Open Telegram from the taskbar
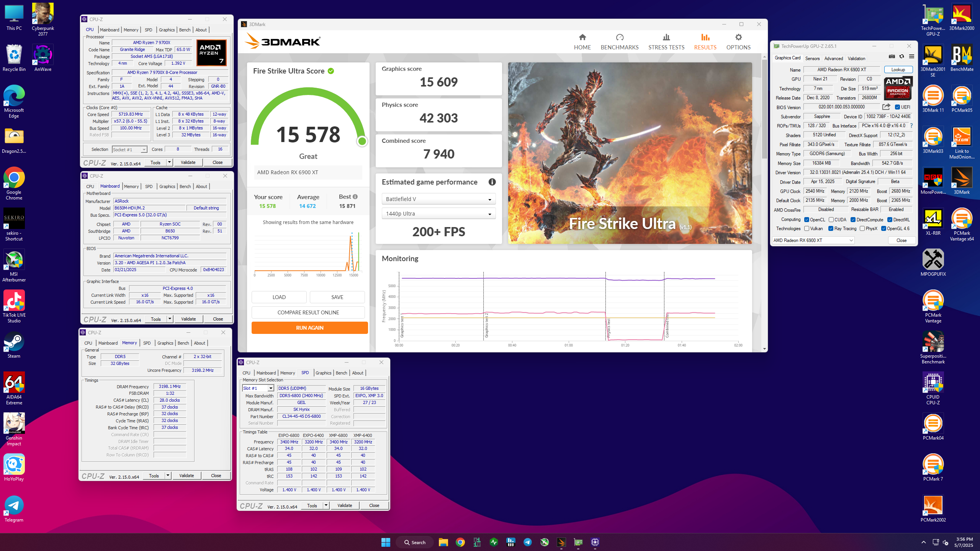The width and height of the screenshot is (980, 551). [527, 542]
